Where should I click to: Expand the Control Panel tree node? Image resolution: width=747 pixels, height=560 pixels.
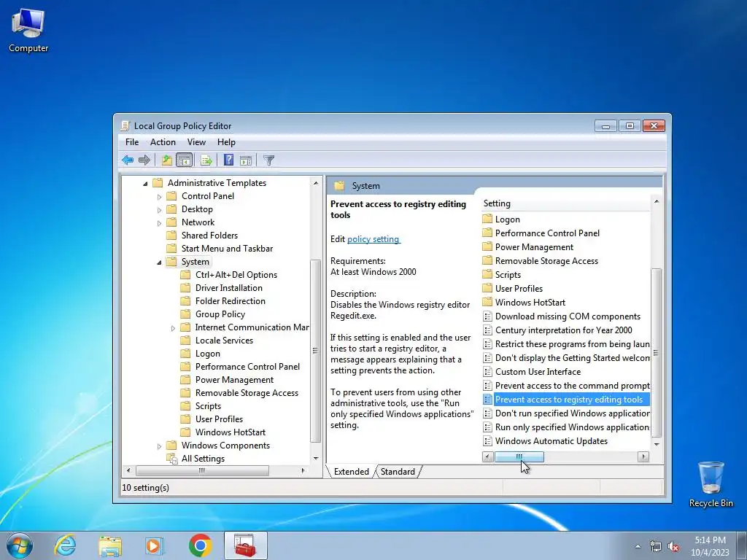[x=159, y=196]
